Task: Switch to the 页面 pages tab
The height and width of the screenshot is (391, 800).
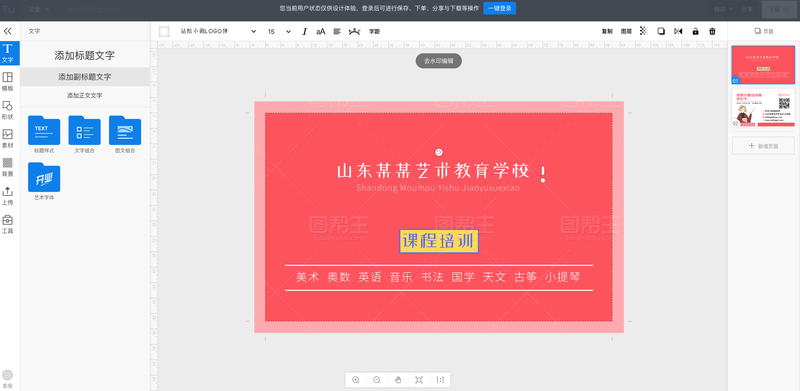Action: (764, 31)
